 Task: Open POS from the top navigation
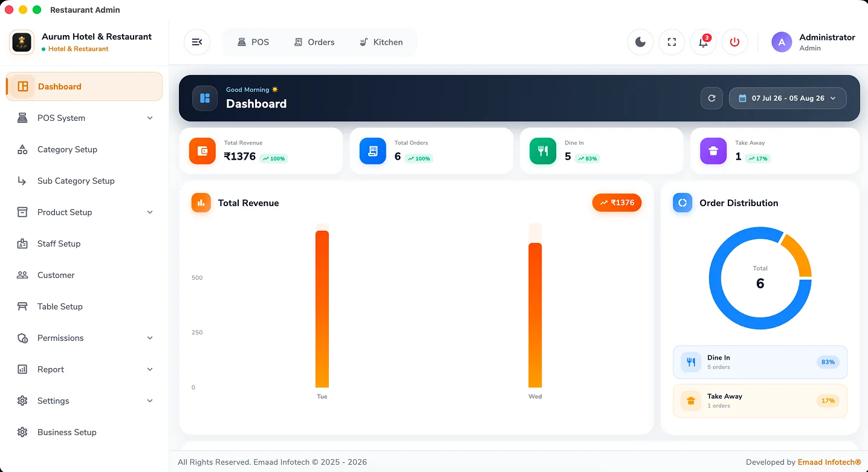pyautogui.click(x=253, y=42)
